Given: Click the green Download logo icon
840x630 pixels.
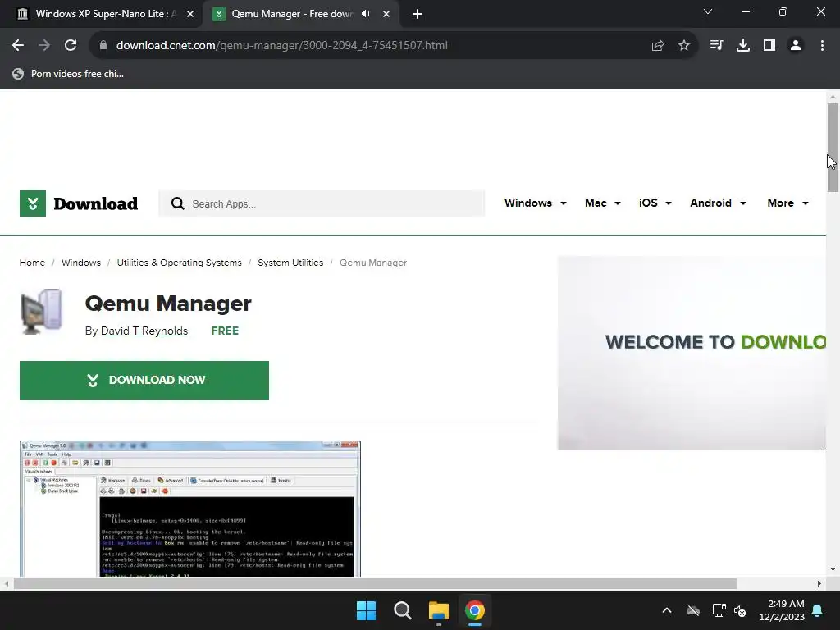Looking at the screenshot, I should (33, 203).
